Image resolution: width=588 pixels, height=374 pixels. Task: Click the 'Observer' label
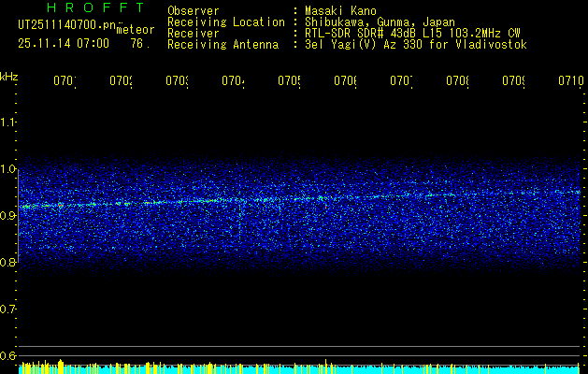(x=194, y=10)
